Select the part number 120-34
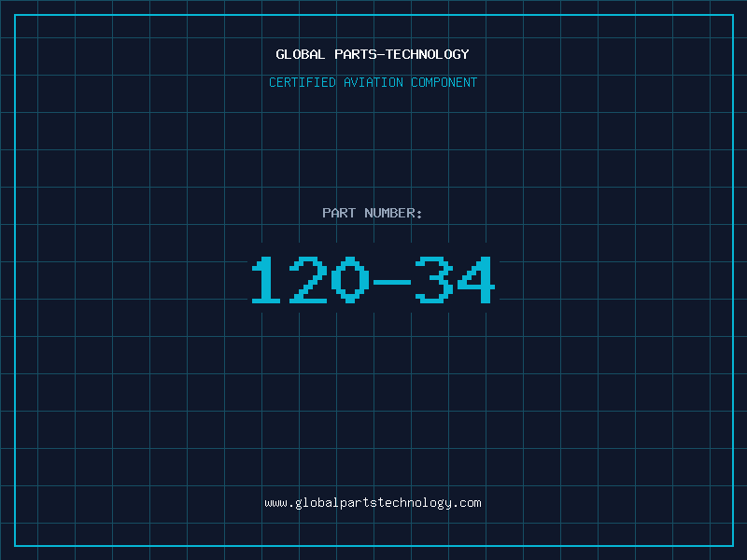 [373, 279]
